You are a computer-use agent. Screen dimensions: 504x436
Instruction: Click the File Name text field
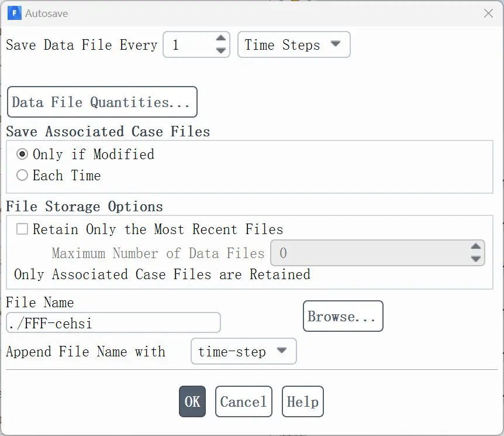tap(113, 322)
